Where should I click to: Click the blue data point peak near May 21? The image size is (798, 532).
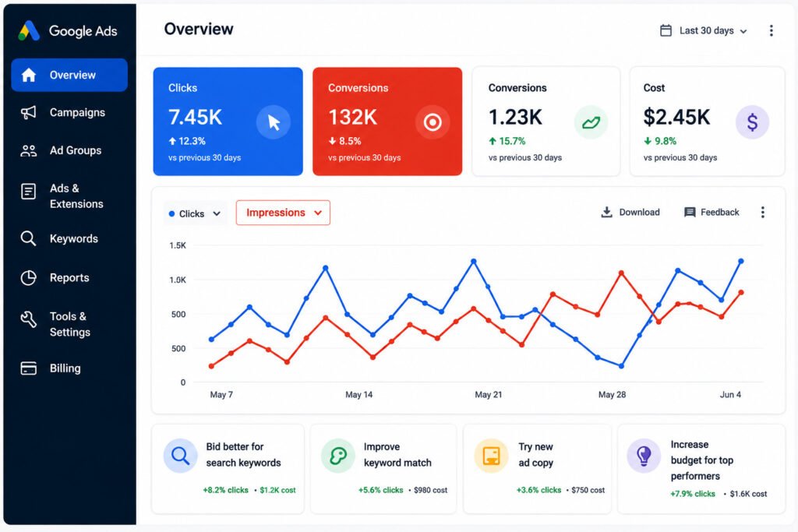[474, 261]
